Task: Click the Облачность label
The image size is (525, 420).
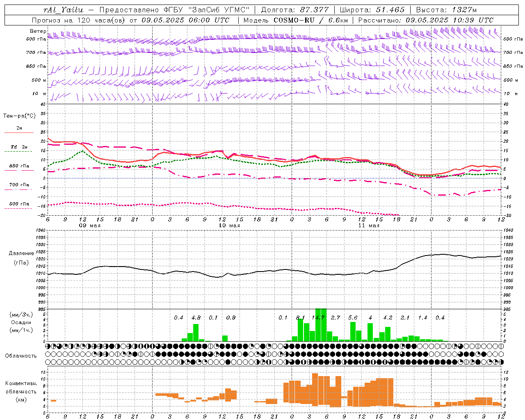Action: click(x=21, y=356)
